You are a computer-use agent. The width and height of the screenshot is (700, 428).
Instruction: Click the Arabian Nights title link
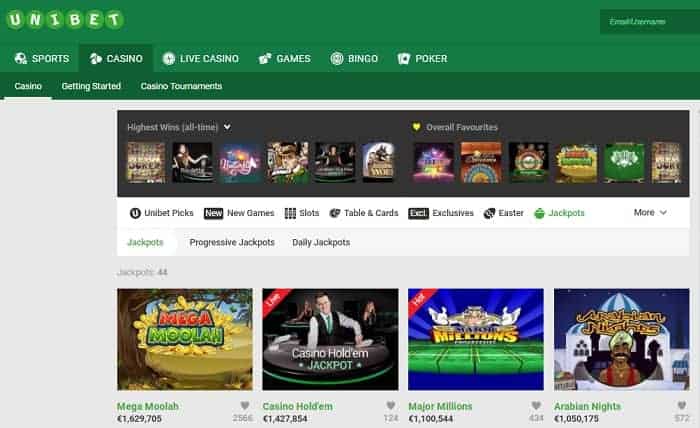pos(588,406)
